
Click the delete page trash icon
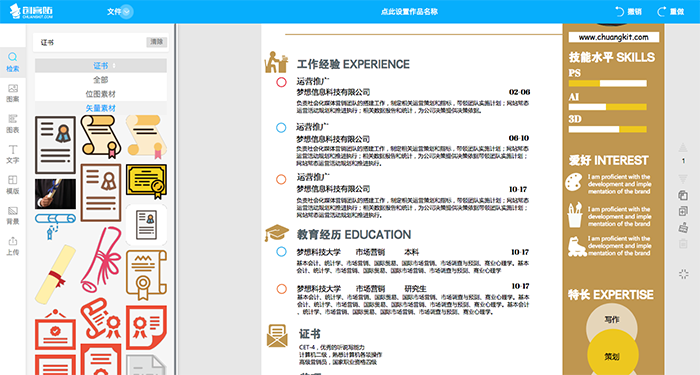click(683, 244)
